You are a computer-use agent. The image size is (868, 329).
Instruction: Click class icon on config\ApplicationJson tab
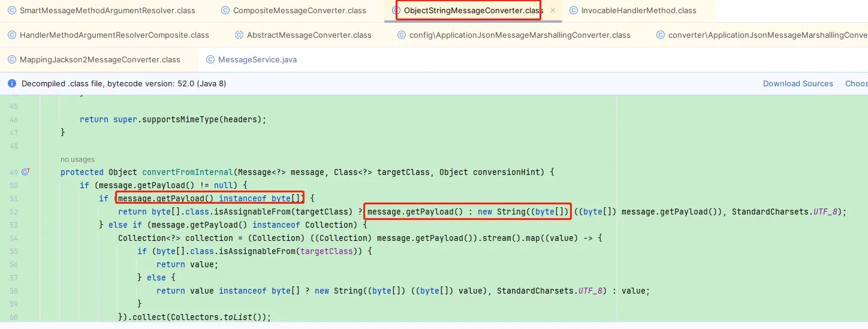pyautogui.click(x=402, y=35)
